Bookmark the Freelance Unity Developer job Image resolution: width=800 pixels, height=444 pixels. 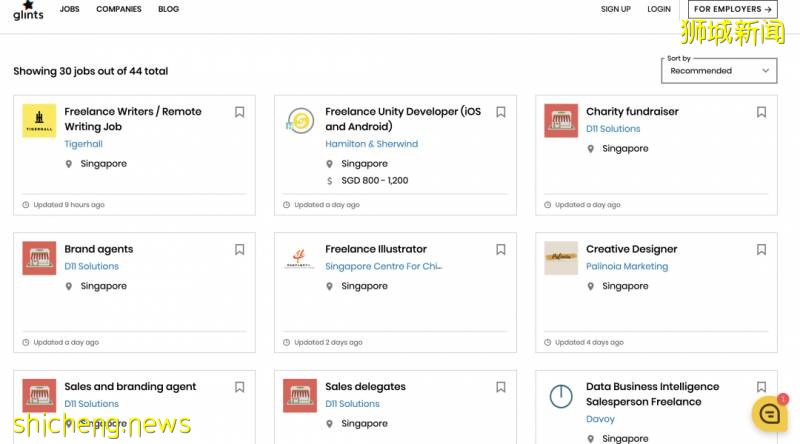click(x=501, y=112)
